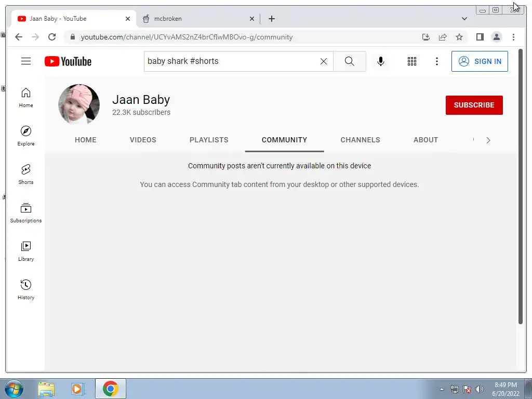Close the mcbroken tab
The image size is (532, 399).
coord(252,19)
